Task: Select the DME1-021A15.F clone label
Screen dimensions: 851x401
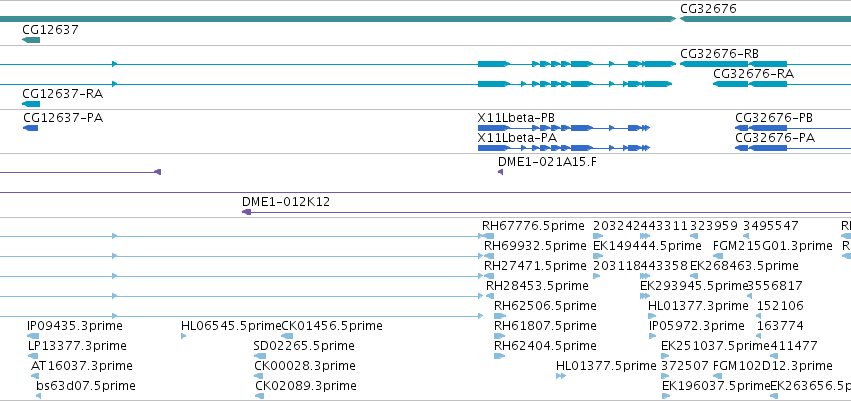Action: (x=548, y=161)
